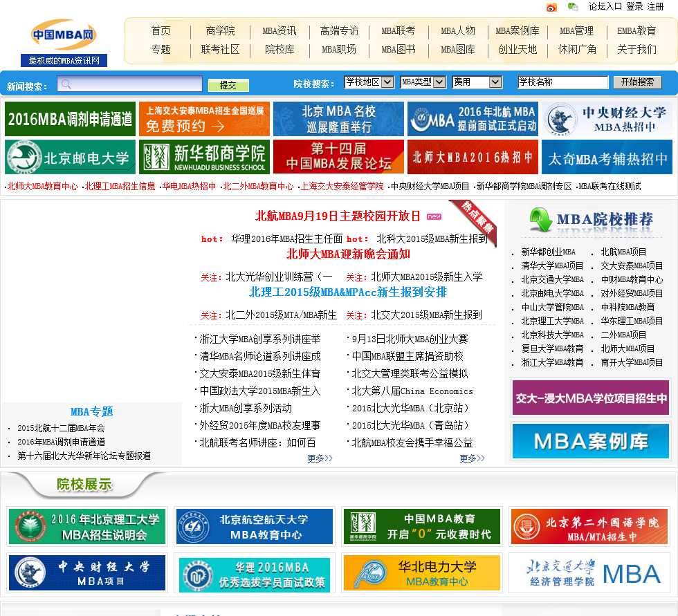Click the magnifier icon in news search
Screen dimensions: 678x616
pyautogui.click(x=66, y=84)
